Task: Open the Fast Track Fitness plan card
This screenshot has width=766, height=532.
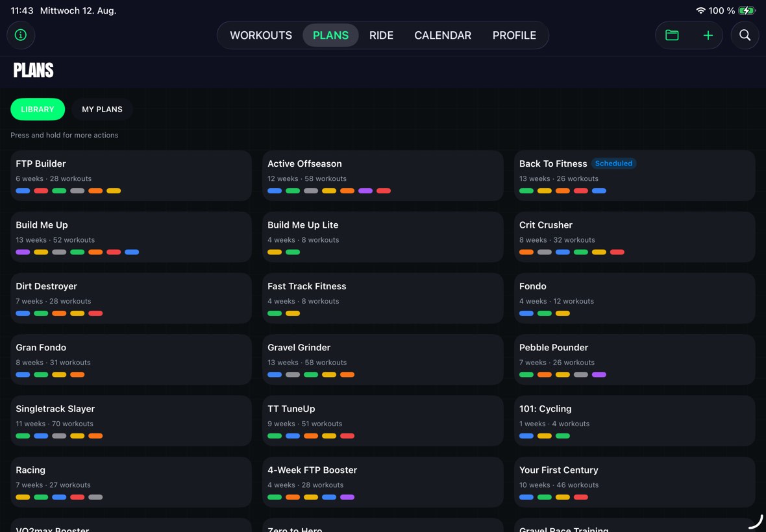Action: point(382,298)
